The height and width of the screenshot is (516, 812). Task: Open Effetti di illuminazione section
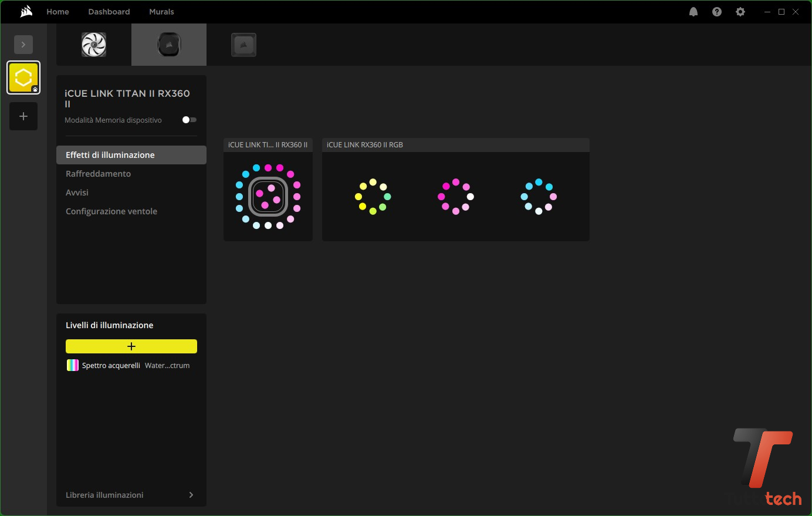(131, 155)
